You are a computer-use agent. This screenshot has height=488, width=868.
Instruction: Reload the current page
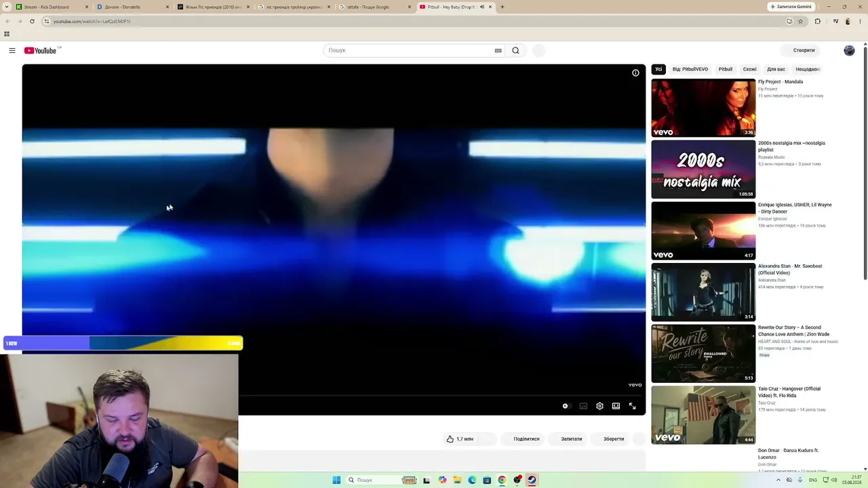click(32, 21)
